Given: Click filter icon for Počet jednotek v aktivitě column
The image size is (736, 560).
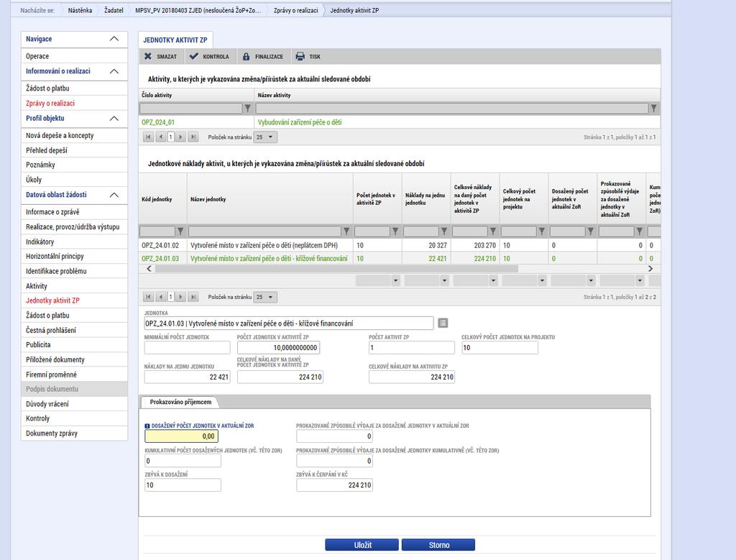Looking at the screenshot, I should point(395,231).
